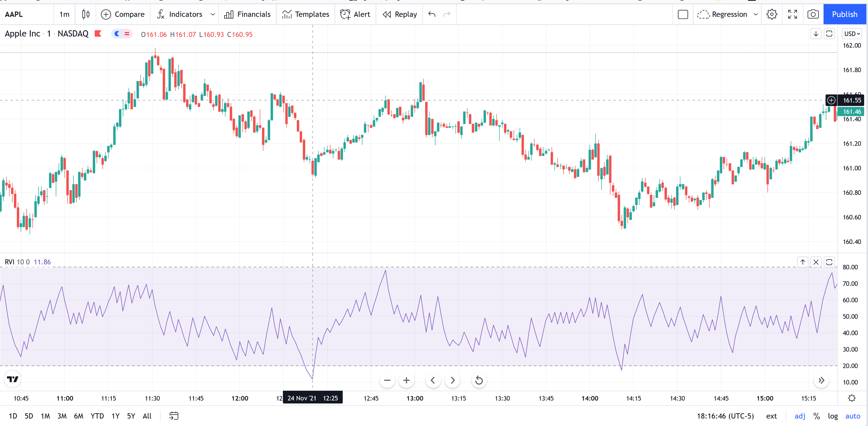Select the 5D date range
The height and width of the screenshot is (426, 868).
[29, 416]
